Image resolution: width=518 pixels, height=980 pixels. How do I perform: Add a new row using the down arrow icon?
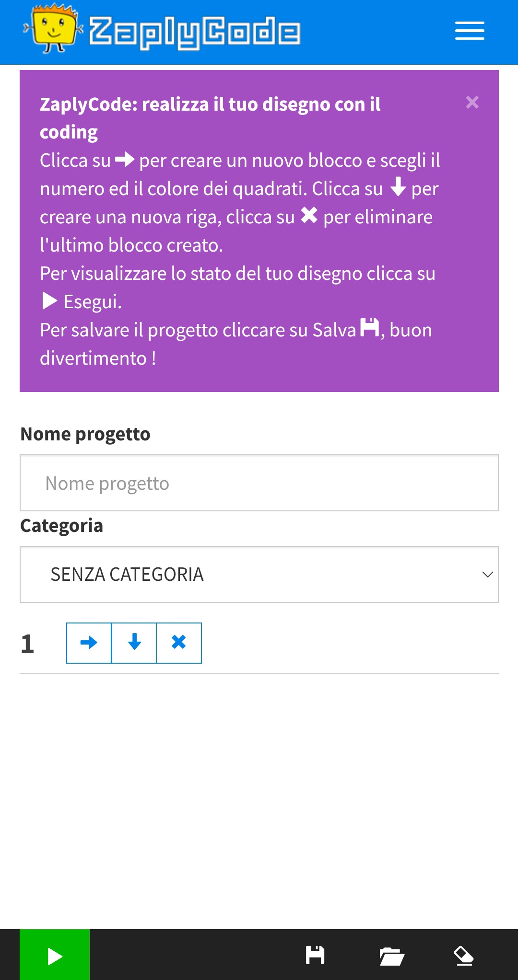[x=134, y=643]
